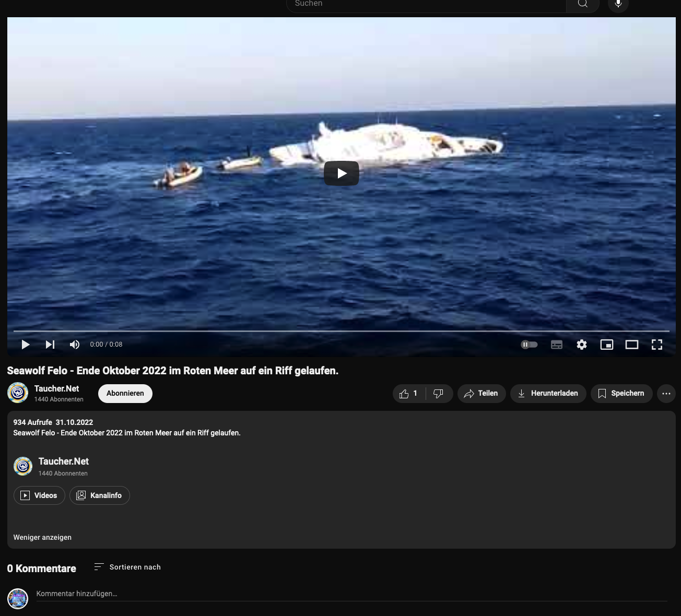Click your profile avatar beside comment box
The height and width of the screenshot is (616, 681).
click(18, 598)
